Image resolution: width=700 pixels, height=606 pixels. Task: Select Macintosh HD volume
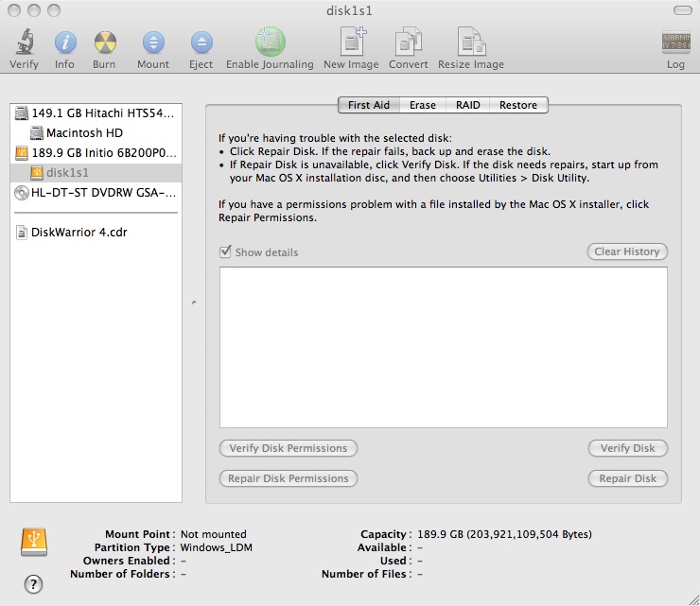(96, 133)
